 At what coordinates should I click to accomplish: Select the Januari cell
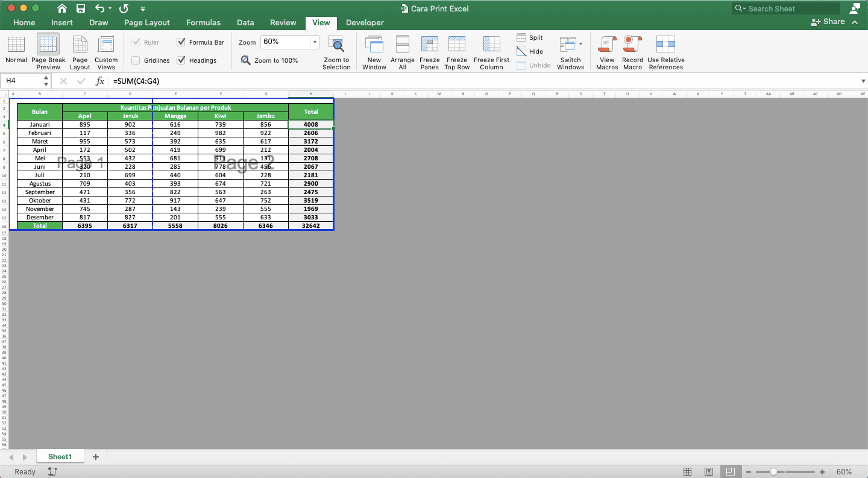coord(40,125)
